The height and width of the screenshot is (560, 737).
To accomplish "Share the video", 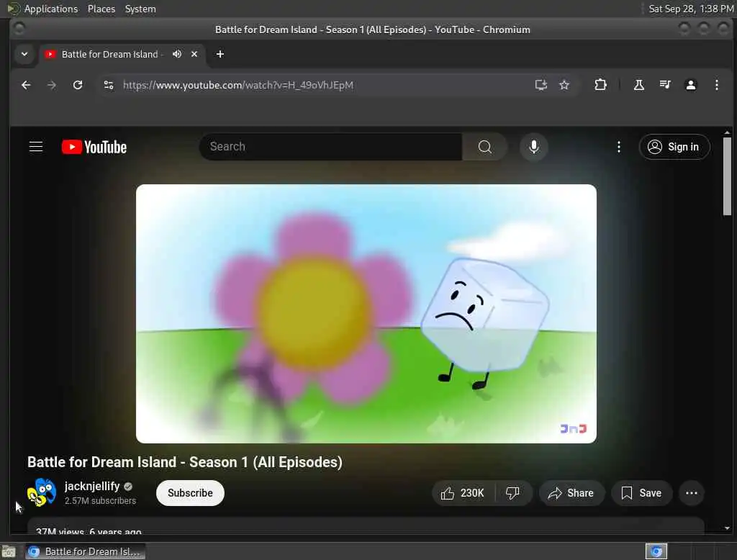I will click(571, 493).
